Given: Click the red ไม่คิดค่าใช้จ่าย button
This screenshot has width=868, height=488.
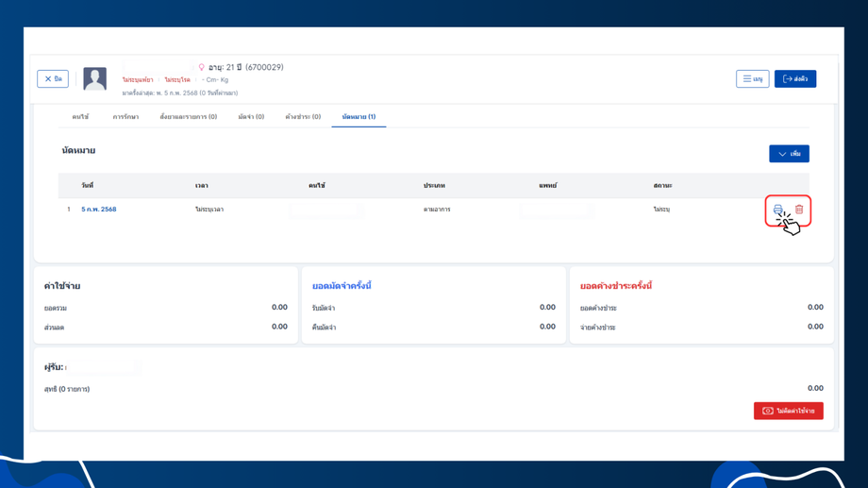Looking at the screenshot, I should point(789,411).
